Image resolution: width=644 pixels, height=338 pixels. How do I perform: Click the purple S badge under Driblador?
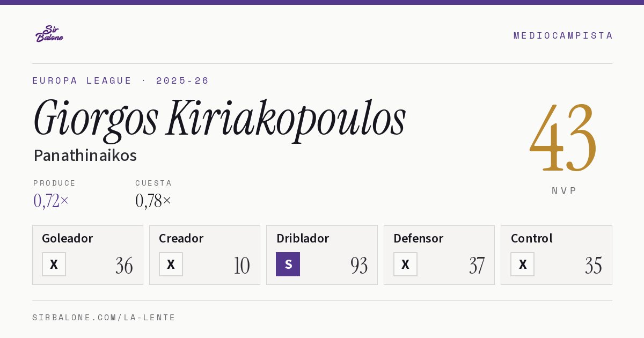coord(288,264)
